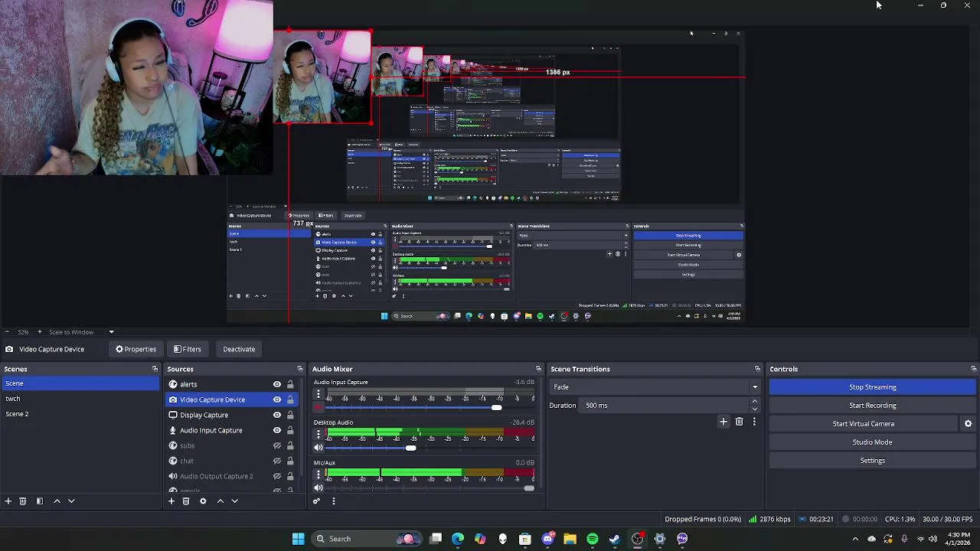Click the Deactivate button
This screenshot has height=551, width=980.
[239, 349]
